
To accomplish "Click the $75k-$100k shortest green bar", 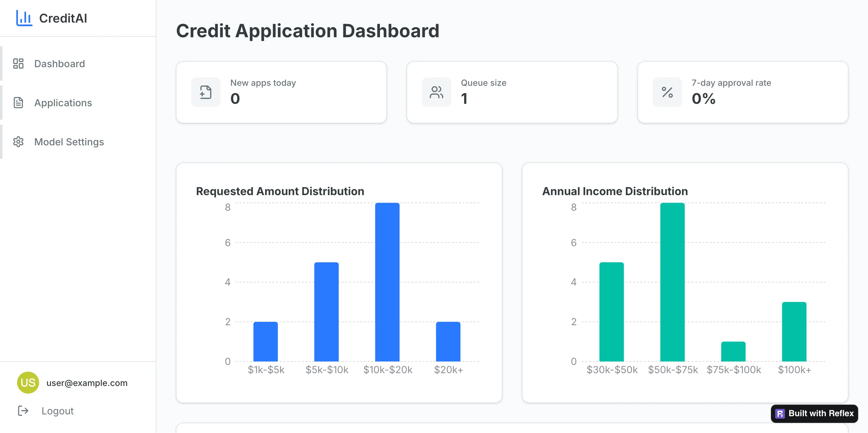I will 733,351.
